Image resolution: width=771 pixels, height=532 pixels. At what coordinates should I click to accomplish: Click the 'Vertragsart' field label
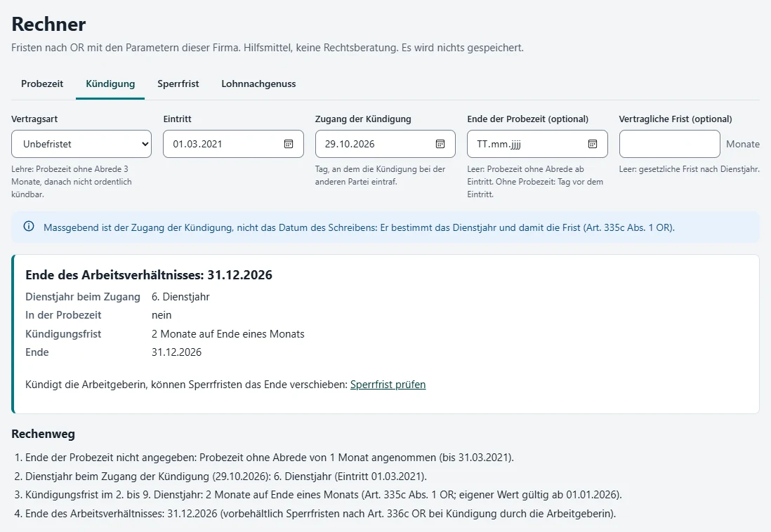click(34, 119)
